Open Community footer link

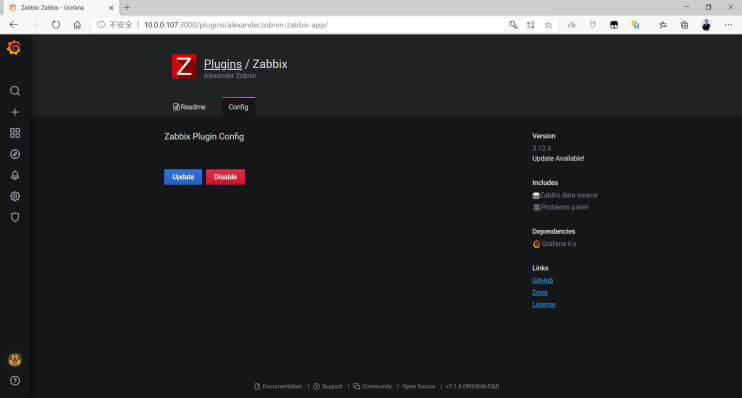click(372, 386)
